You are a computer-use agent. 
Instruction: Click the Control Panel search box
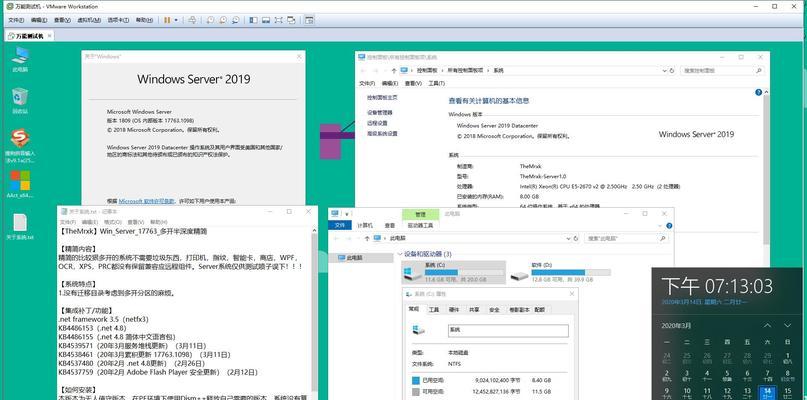click(x=722, y=71)
